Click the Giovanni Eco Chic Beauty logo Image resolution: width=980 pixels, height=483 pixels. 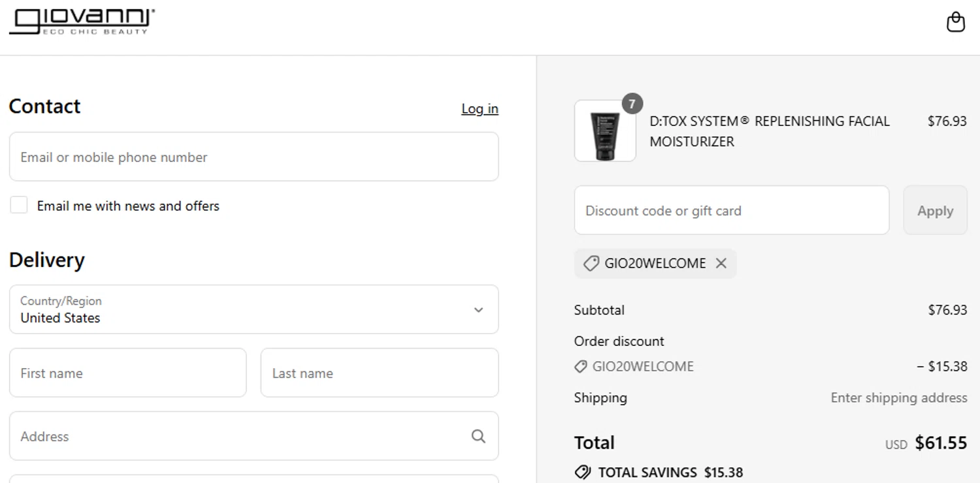point(82,22)
